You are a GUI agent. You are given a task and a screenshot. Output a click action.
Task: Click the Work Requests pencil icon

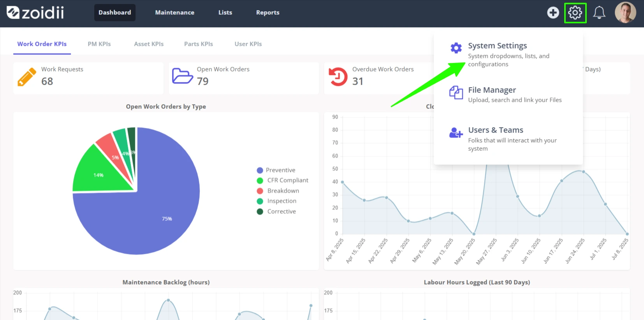(27, 77)
